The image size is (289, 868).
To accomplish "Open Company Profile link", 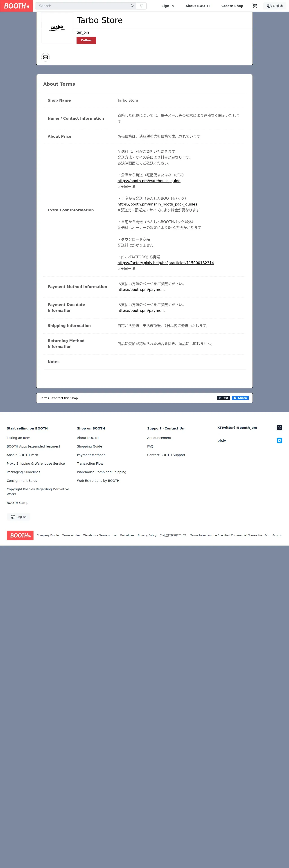I will click(x=47, y=535).
